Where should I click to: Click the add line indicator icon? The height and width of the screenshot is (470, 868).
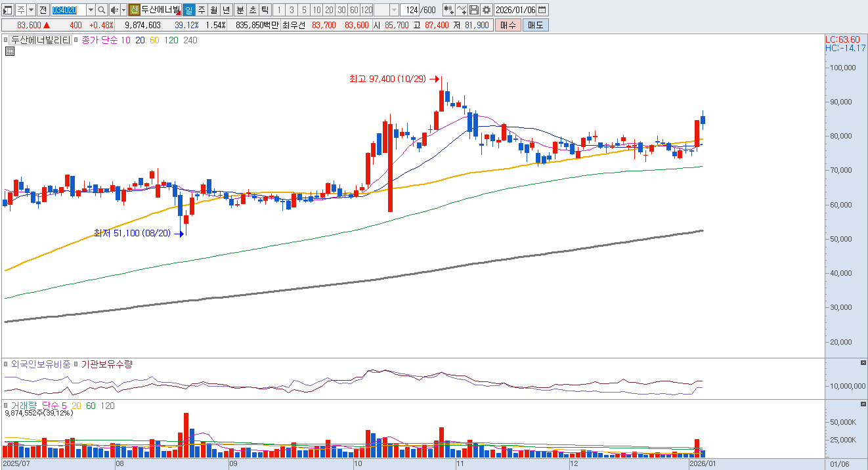click(462, 10)
